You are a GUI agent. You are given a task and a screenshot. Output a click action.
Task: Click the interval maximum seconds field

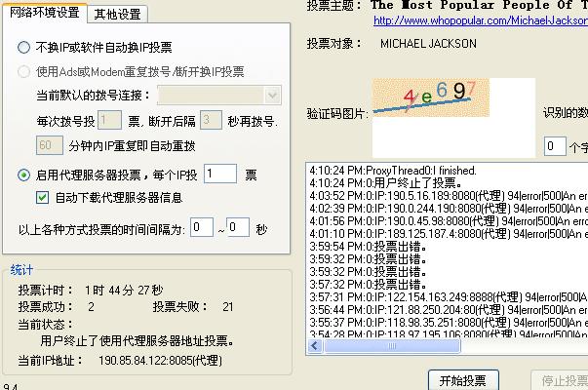(x=238, y=227)
